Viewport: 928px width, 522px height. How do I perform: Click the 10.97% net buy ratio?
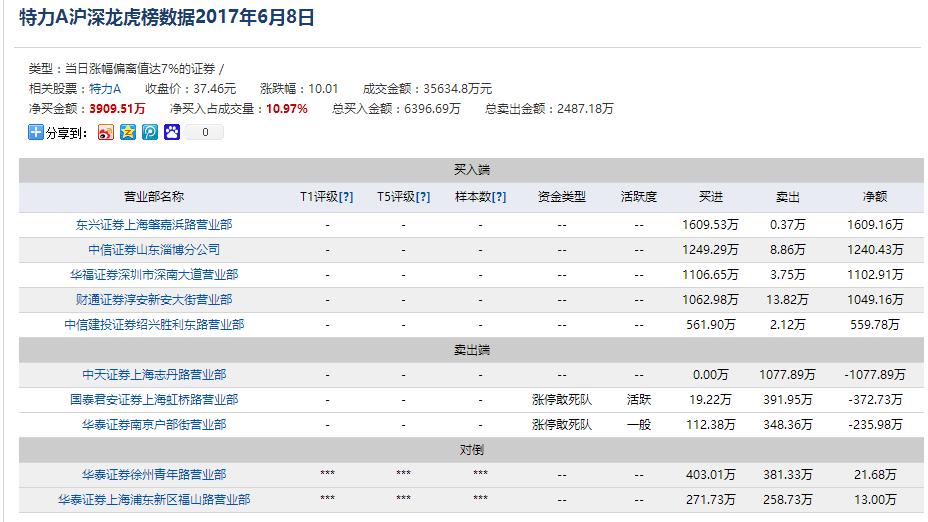pos(286,109)
